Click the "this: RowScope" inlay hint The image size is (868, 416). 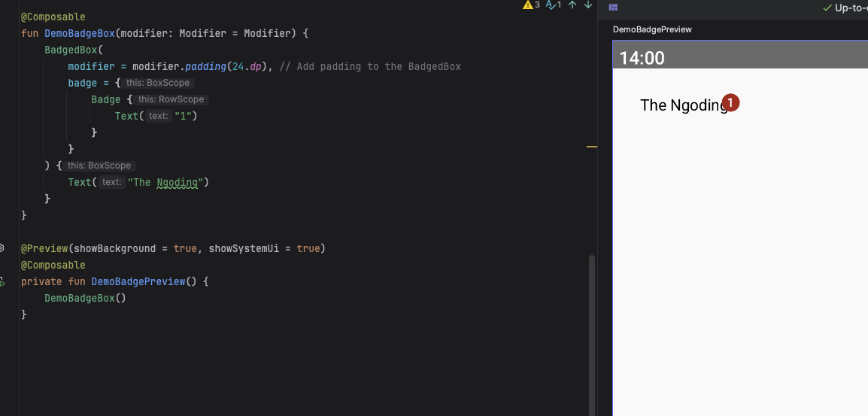point(171,99)
